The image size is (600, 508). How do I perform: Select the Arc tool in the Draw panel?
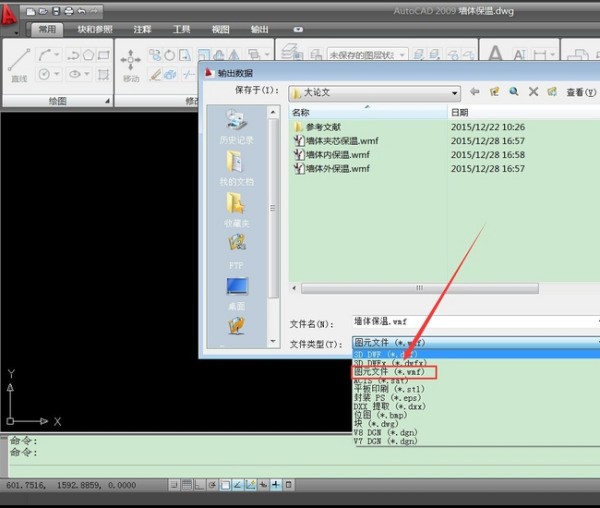44,55
